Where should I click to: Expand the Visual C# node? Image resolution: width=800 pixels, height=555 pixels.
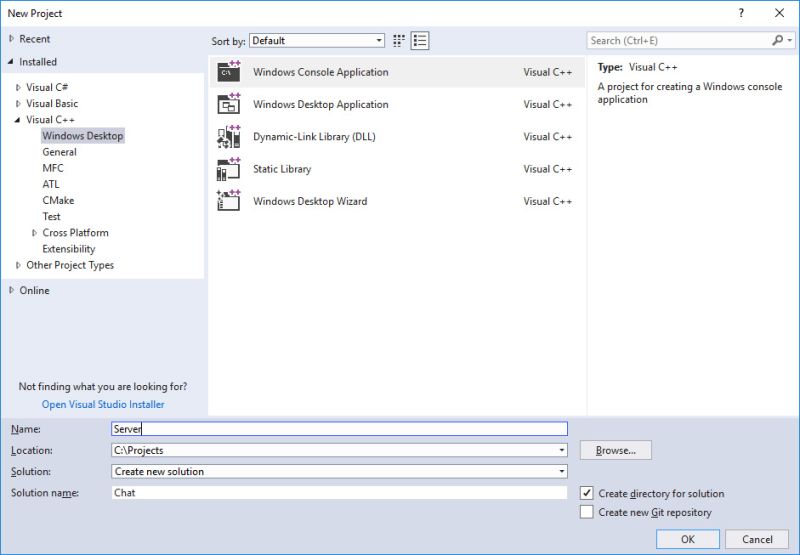pos(18,87)
